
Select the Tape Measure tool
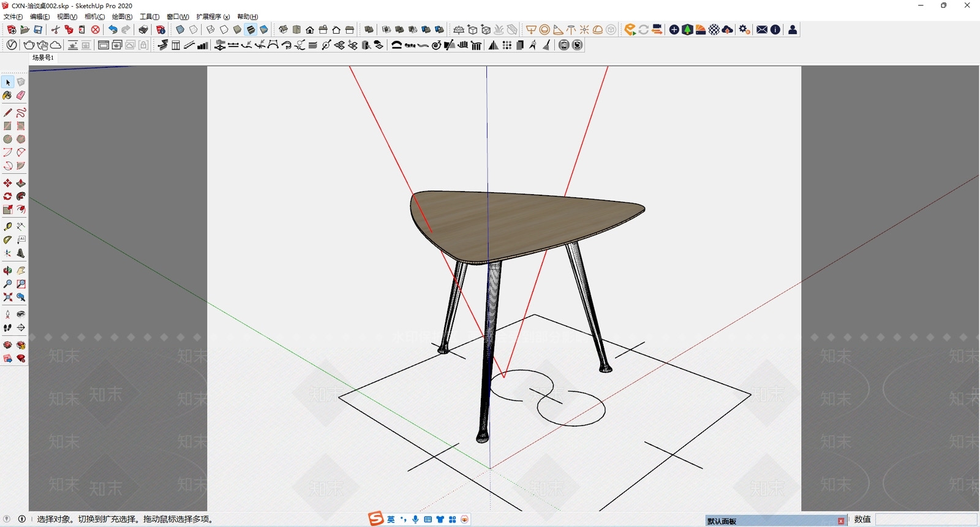point(8,226)
